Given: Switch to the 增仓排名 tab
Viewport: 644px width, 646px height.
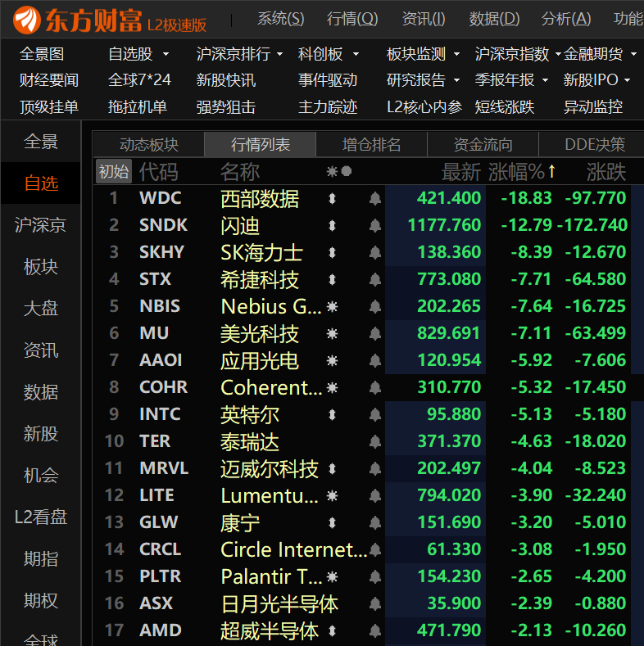Looking at the screenshot, I should coord(371,145).
